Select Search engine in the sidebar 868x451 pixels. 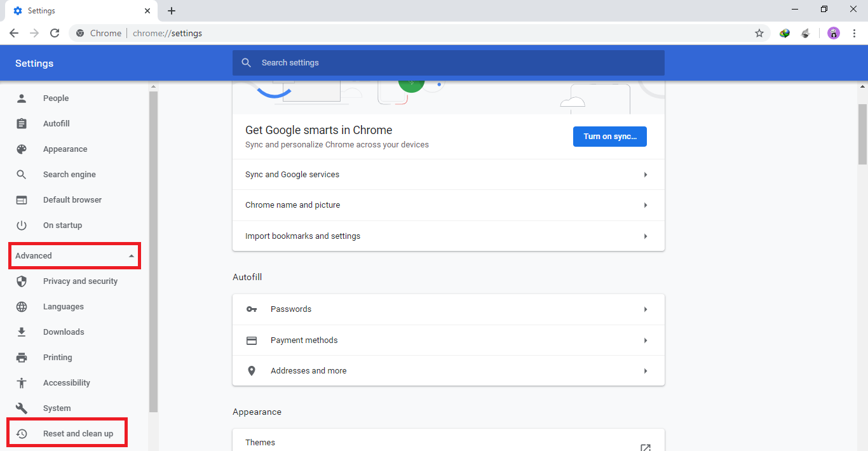[69, 175]
